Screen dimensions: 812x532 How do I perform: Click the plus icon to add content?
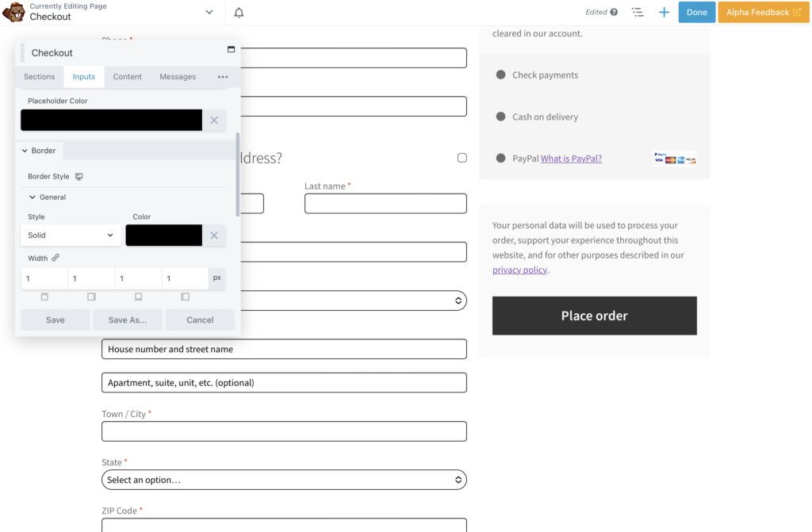(664, 12)
